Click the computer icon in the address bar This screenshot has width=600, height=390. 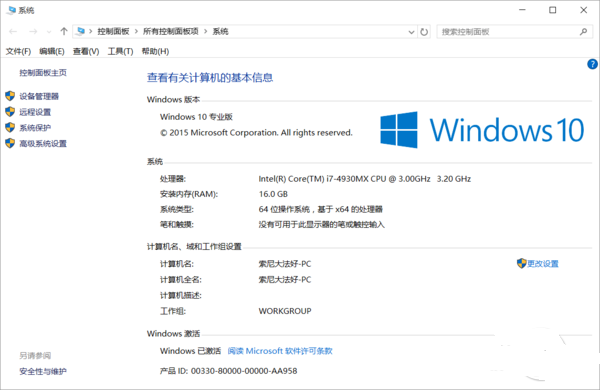click(x=80, y=31)
